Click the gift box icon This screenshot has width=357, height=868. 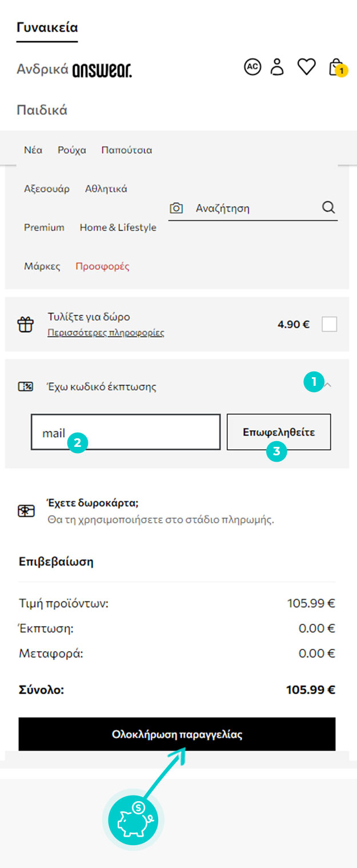point(25,325)
